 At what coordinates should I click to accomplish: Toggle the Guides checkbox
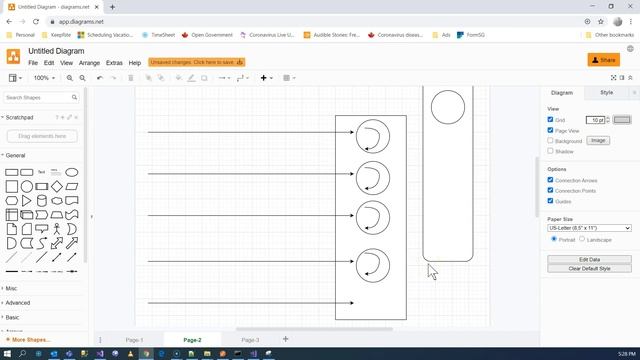(x=550, y=201)
